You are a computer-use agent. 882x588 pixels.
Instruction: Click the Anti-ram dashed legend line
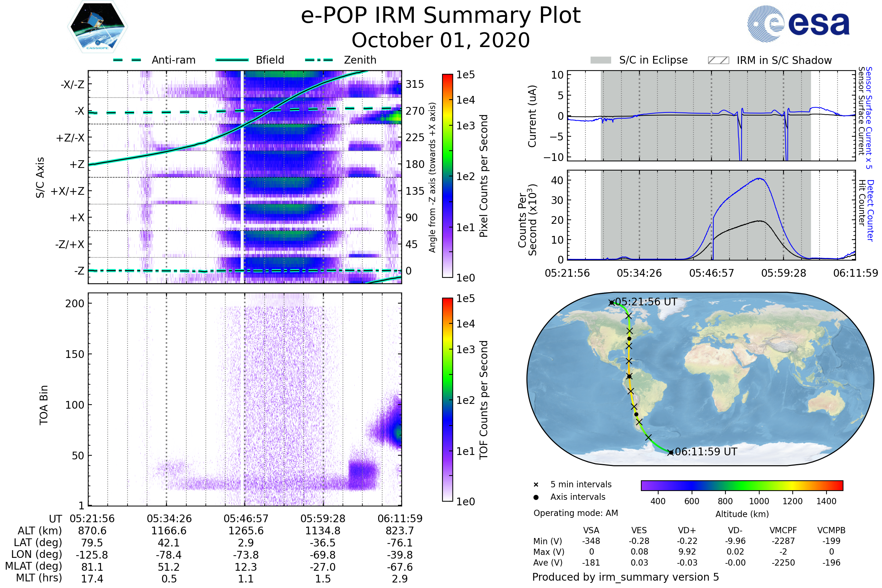127,60
